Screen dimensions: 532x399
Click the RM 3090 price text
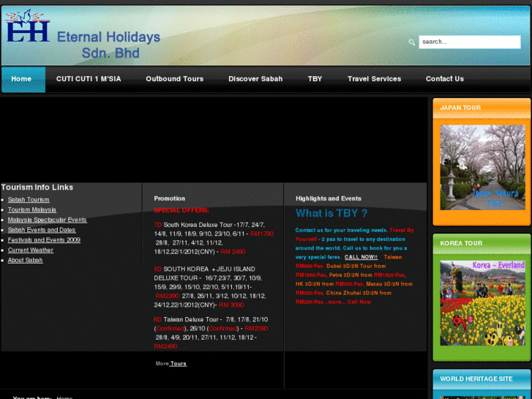coord(231,305)
